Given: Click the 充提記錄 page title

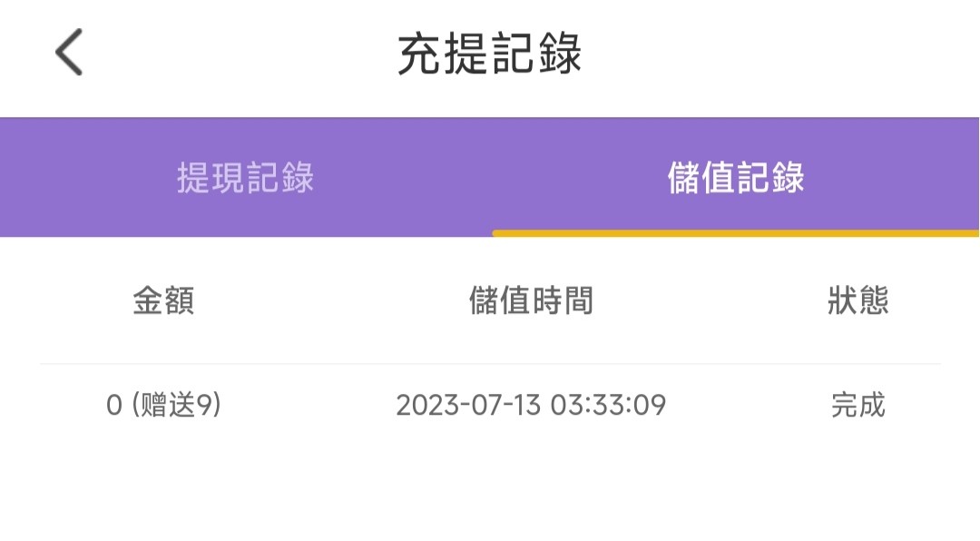Looking at the screenshot, I should coord(490,54).
